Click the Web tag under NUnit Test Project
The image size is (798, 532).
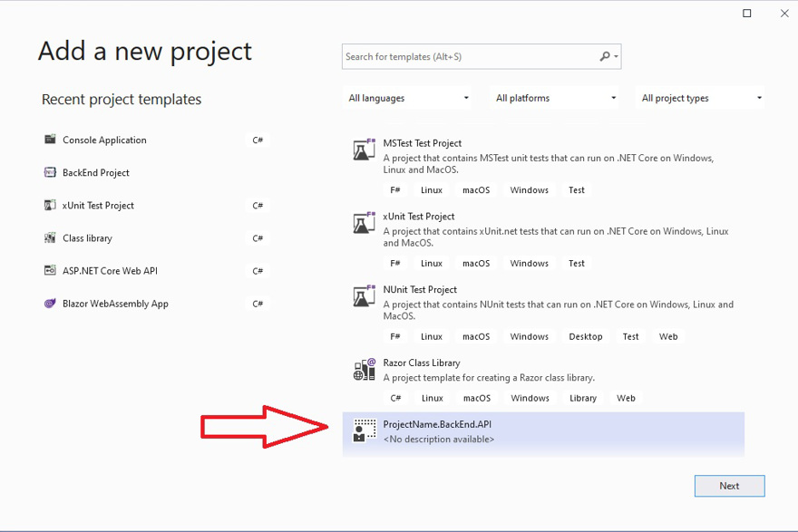(668, 336)
